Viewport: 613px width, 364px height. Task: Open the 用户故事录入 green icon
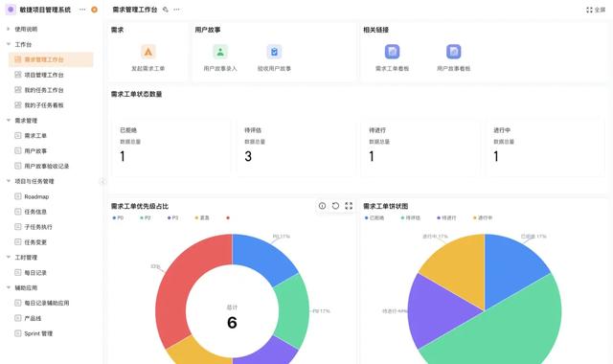[x=220, y=52]
